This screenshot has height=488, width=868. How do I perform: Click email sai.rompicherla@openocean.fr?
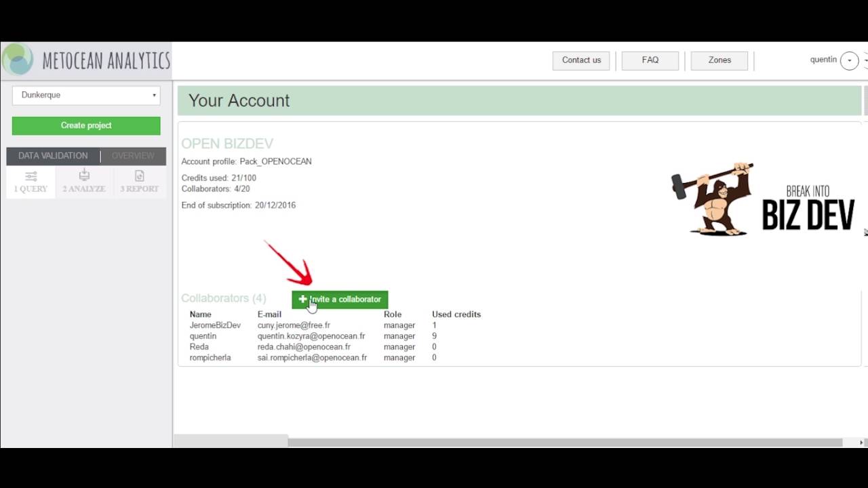pos(312,358)
